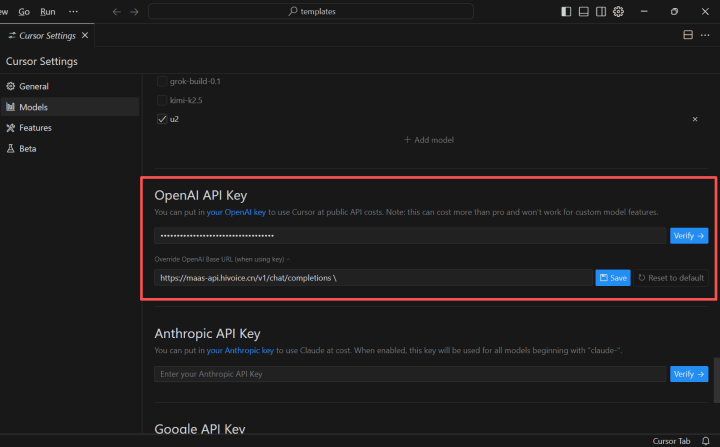Reset base URL to default
Screen dimensions: 720x447
[671, 278]
